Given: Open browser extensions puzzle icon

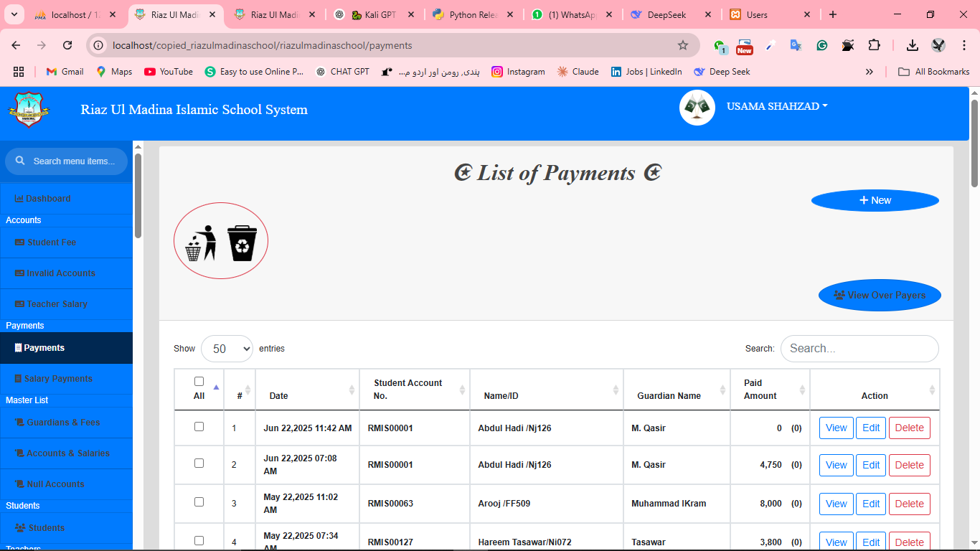Looking at the screenshot, I should point(873,45).
